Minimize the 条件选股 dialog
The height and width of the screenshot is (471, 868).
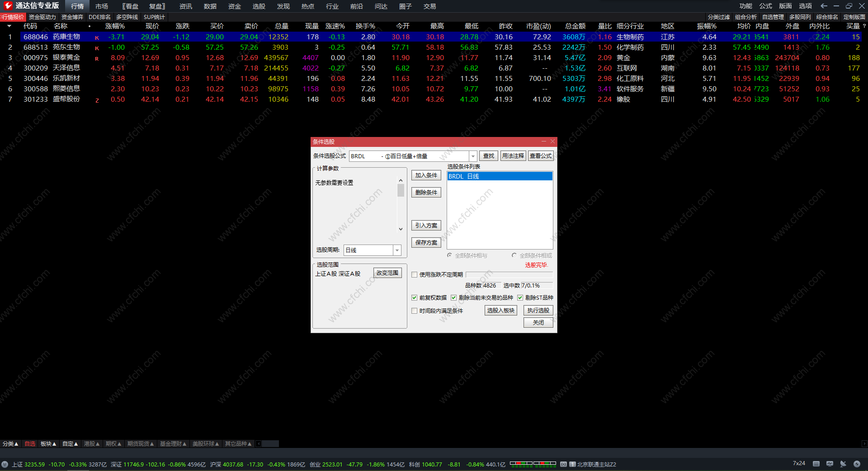[543, 141]
